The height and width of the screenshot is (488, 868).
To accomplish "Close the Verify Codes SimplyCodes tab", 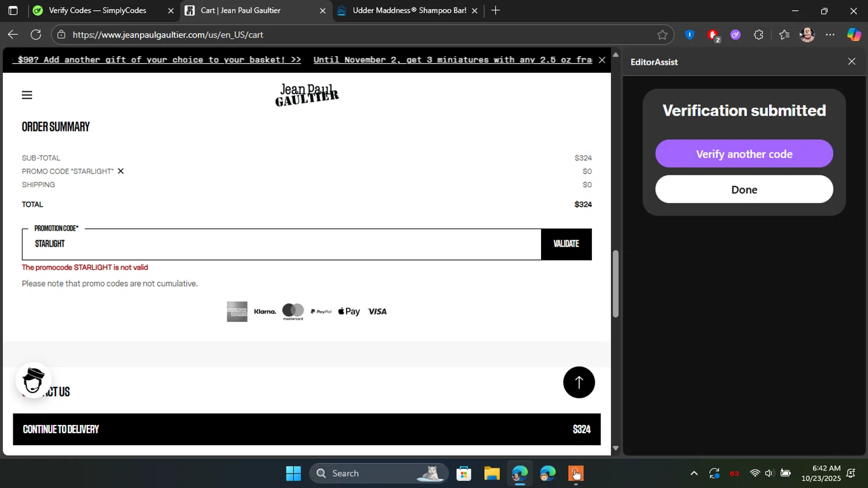I will click(171, 10).
